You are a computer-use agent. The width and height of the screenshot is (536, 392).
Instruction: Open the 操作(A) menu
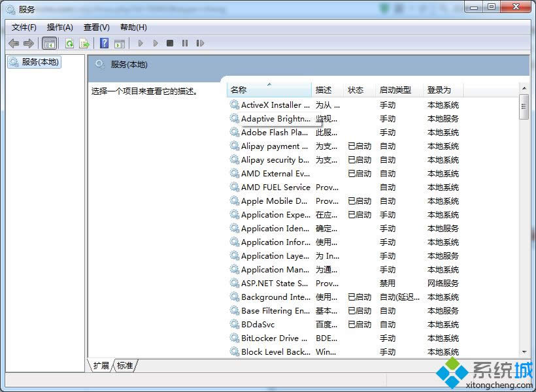tap(60, 27)
